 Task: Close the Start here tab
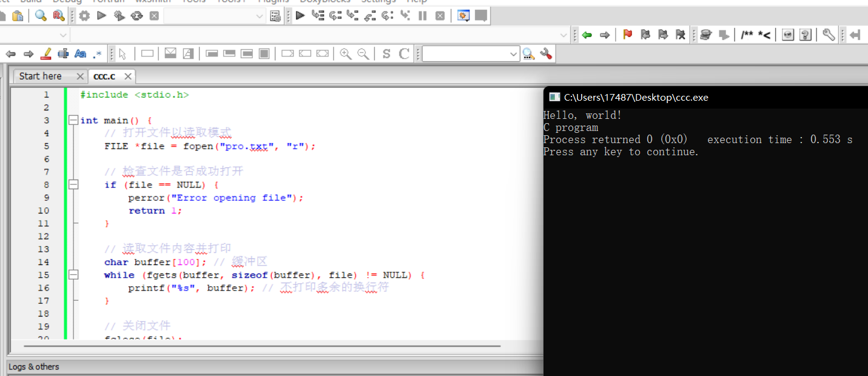[80, 76]
